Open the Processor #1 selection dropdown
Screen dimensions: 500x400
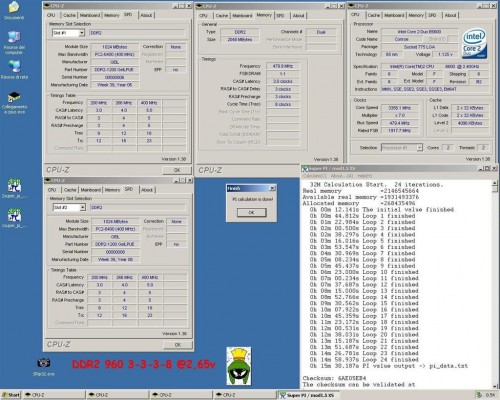coord(420,147)
